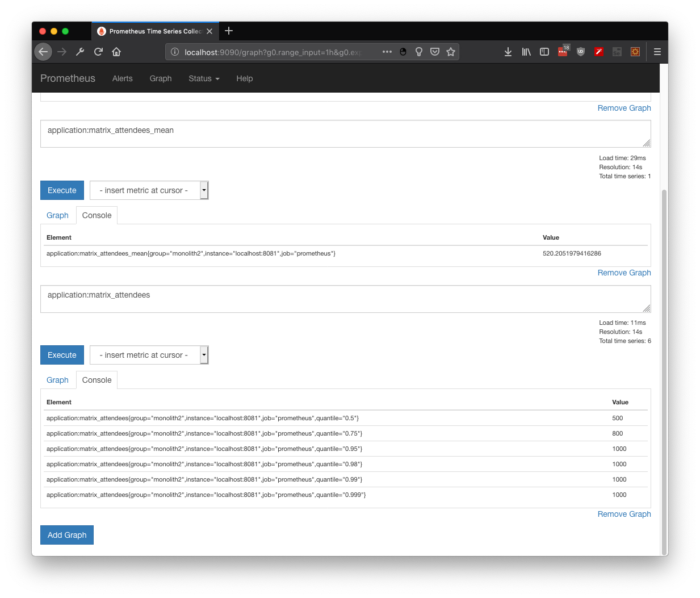Select Console tab of matrix_attendees panel
This screenshot has height=598, width=700.
[x=97, y=380]
